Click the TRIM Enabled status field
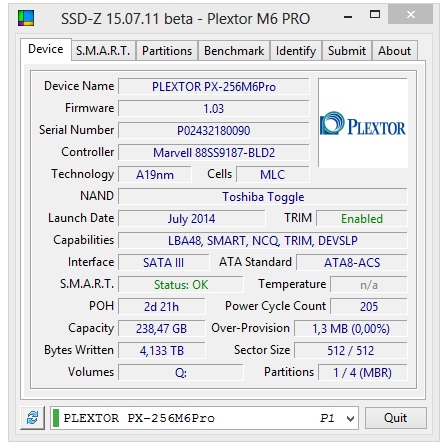This screenshot has height=445, width=444. pyautogui.click(x=362, y=219)
